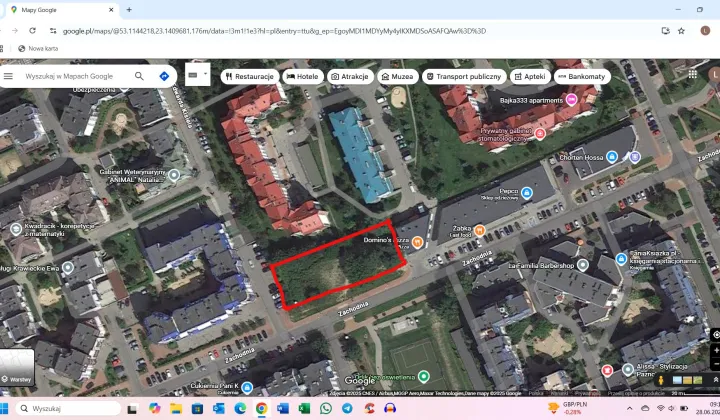Select the middle orange imagery thumbnail
This screenshot has width=720, height=420.
click(x=687, y=380)
